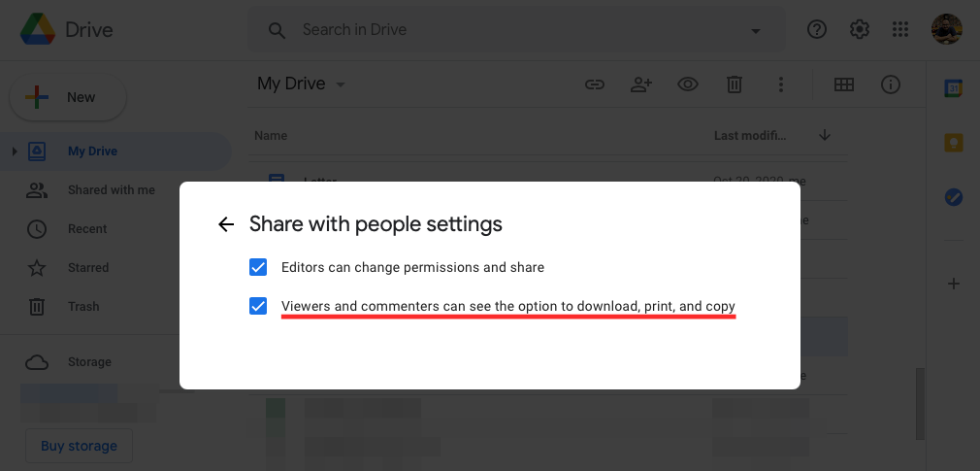This screenshot has width=980, height=471.
Task: Uncheck Editors can change permissions and share
Action: 258,267
